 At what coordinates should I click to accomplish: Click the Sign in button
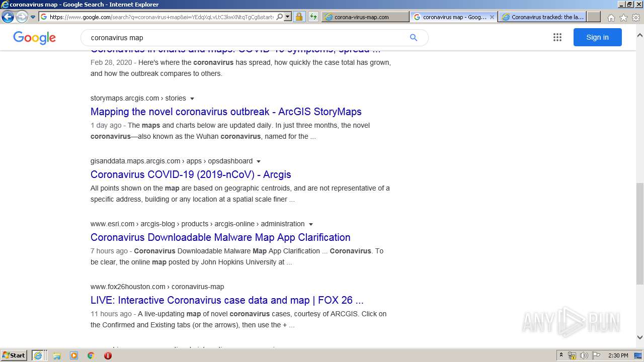point(597,37)
